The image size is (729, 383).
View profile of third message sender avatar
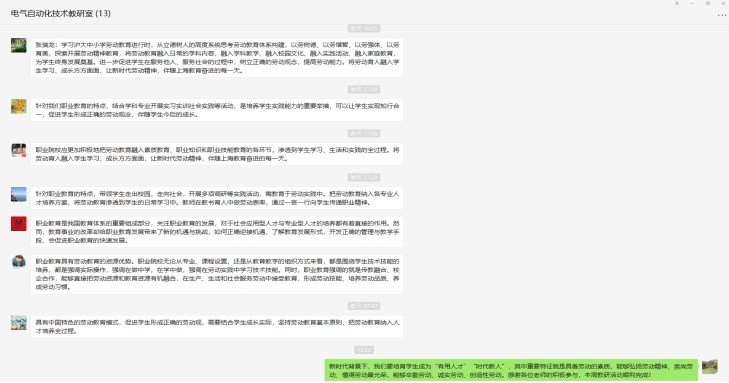19,150
